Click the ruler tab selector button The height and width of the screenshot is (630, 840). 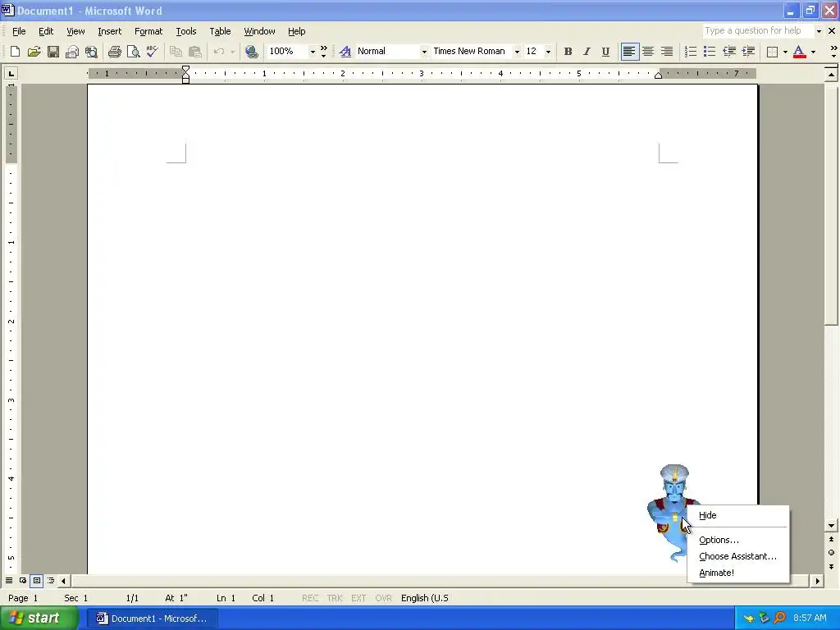pos(11,73)
